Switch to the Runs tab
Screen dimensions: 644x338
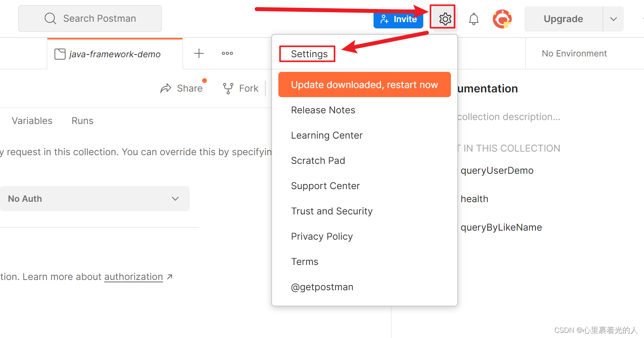pos(83,121)
